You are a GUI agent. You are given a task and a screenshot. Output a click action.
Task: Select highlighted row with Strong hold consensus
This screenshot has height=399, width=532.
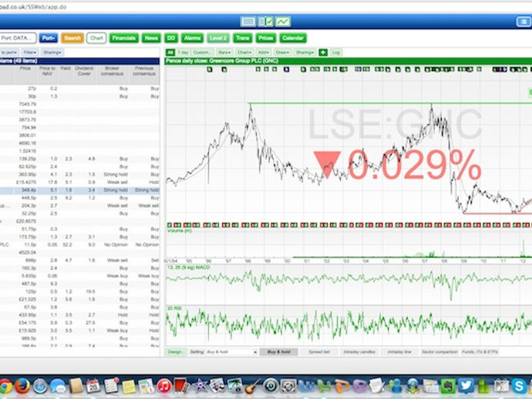click(x=79, y=190)
